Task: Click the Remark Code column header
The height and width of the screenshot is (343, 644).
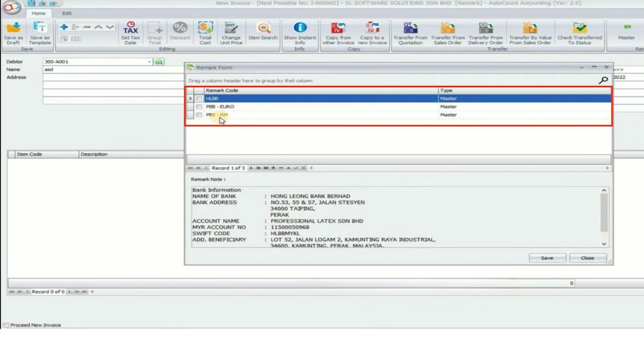Action: coord(321,91)
